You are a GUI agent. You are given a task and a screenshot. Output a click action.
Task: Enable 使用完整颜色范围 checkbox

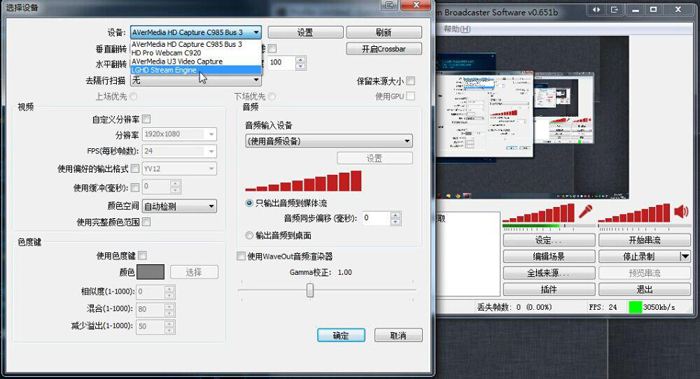click(x=146, y=222)
